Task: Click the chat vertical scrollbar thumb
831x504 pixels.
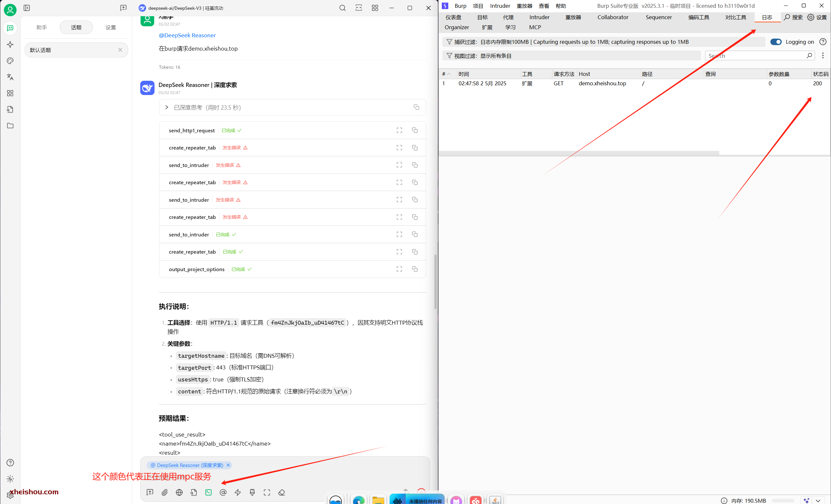Action: click(x=435, y=281)
